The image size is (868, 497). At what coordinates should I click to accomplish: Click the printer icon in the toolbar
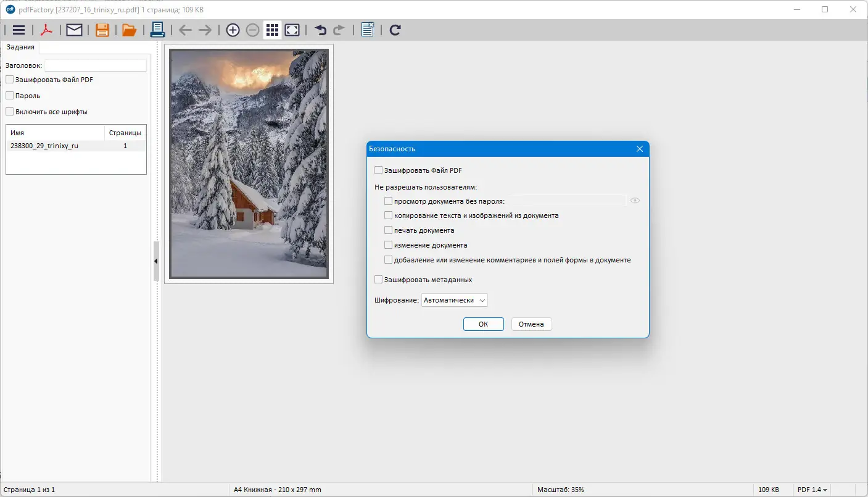pos(157,30)
